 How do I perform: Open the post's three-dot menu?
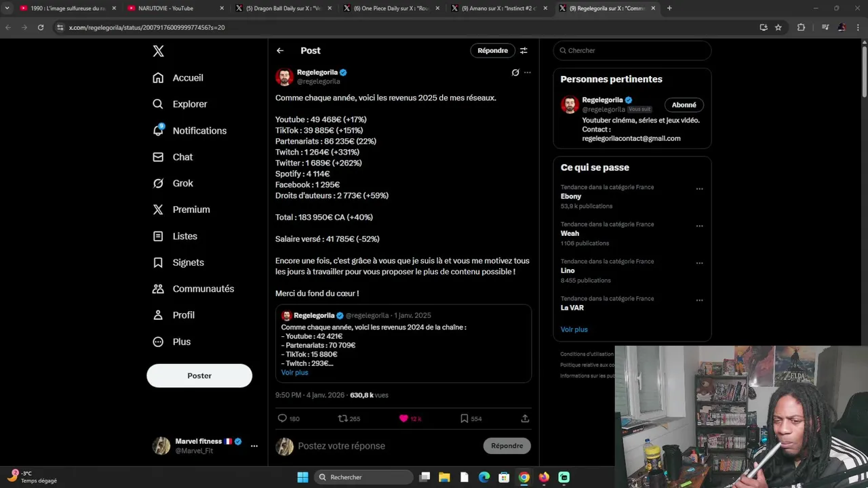coord(528,73)
